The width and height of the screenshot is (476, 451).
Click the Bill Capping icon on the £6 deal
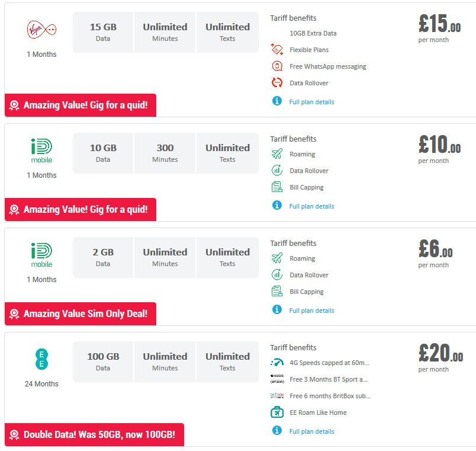coord(276,292)
